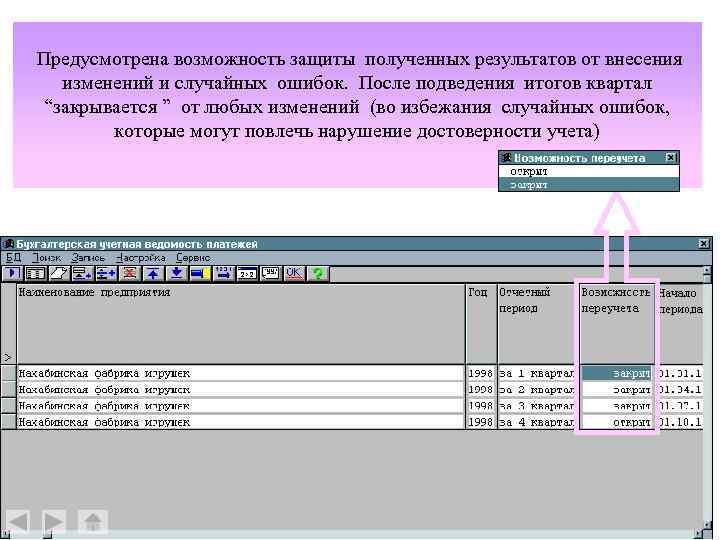720x540 pixels.
Task: Click the application icon in ledger title bar
Action: [x=8, y=244]
